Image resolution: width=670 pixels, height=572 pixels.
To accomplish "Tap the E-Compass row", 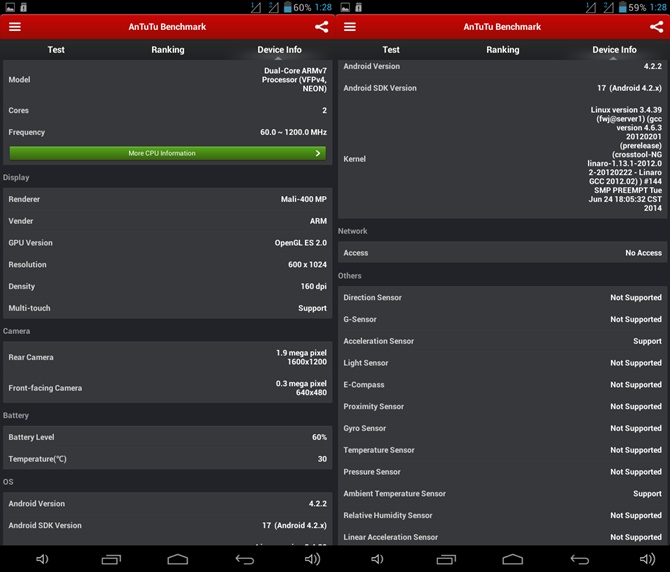I will click(x=502, y=384).
